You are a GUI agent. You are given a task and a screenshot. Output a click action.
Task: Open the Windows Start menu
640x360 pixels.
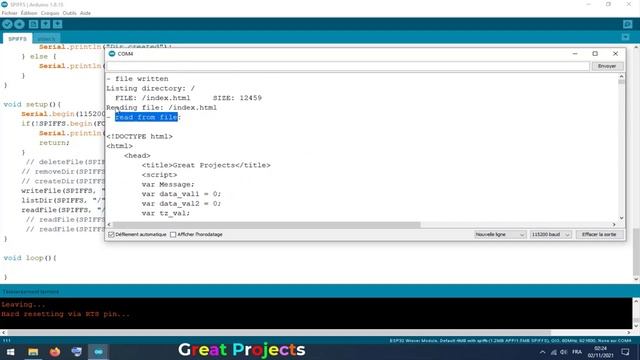pyautogui.click(x=11, y=352)
